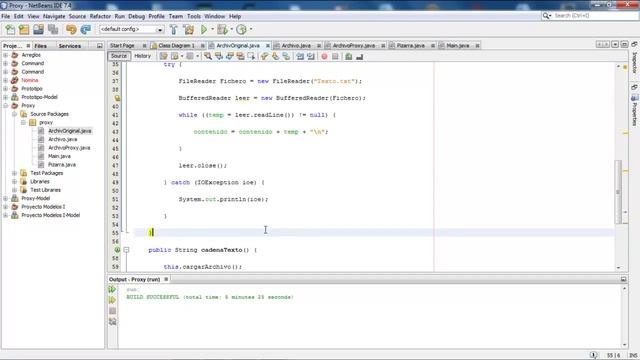Image resolution: width=640 pixels, height=360 pixels.
Task: Click the Profile Project icon
Action: pos(242,29)
